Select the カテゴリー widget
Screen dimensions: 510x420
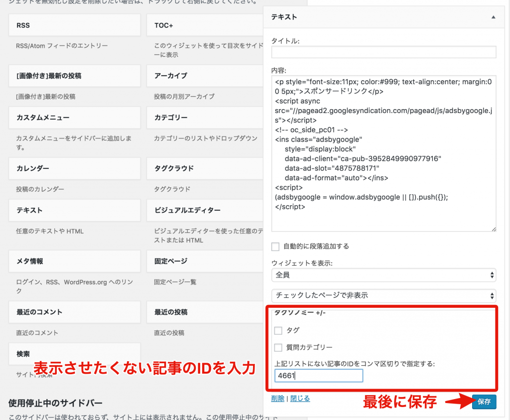tap(205, 118)
